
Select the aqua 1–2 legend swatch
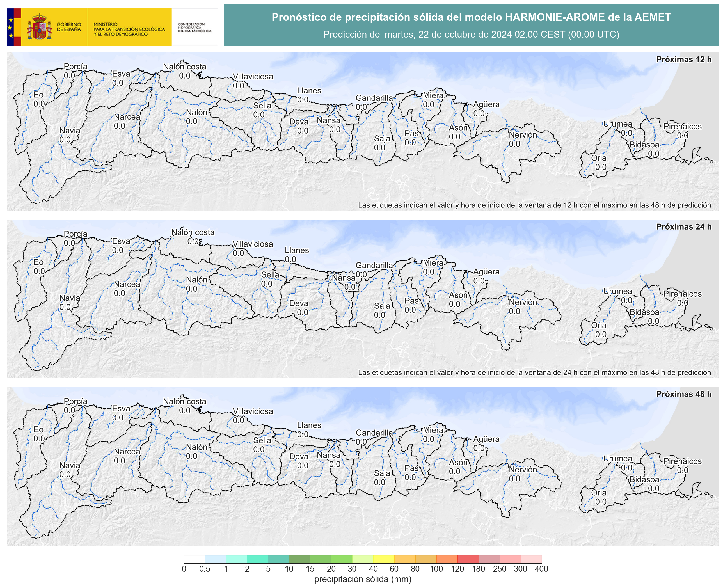pyautogui.click(x=236, y=559)
